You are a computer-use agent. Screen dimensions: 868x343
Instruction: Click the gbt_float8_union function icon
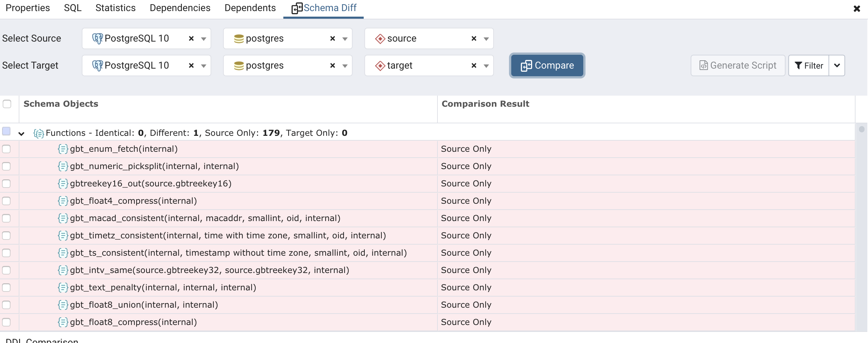pos(63,305)
